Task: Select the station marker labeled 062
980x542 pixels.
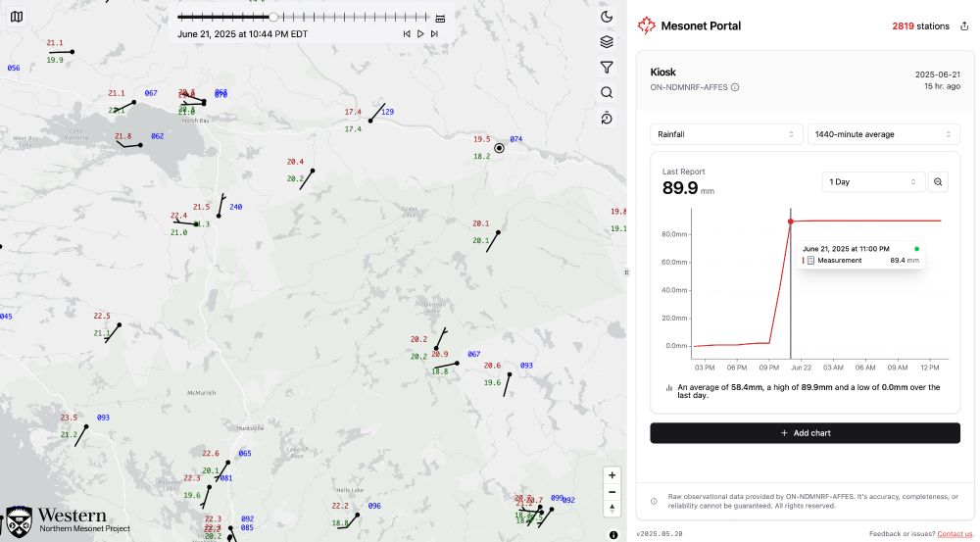Action: point(140,145)
